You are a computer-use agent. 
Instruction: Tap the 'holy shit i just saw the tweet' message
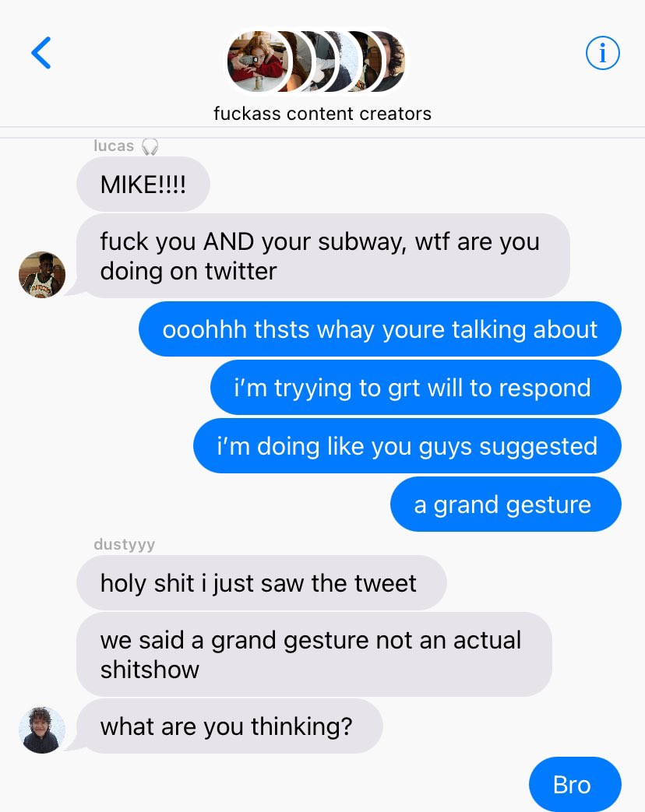[x=262, y=583]
